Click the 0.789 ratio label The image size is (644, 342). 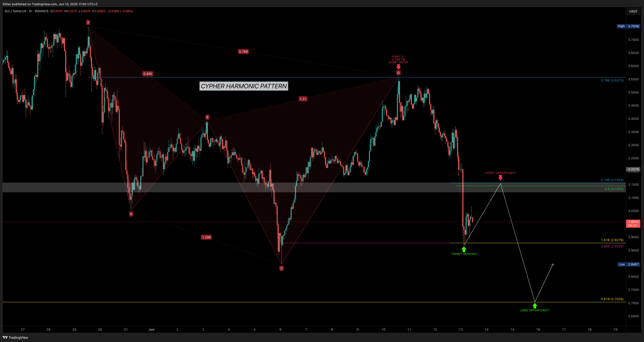(243, 52)
